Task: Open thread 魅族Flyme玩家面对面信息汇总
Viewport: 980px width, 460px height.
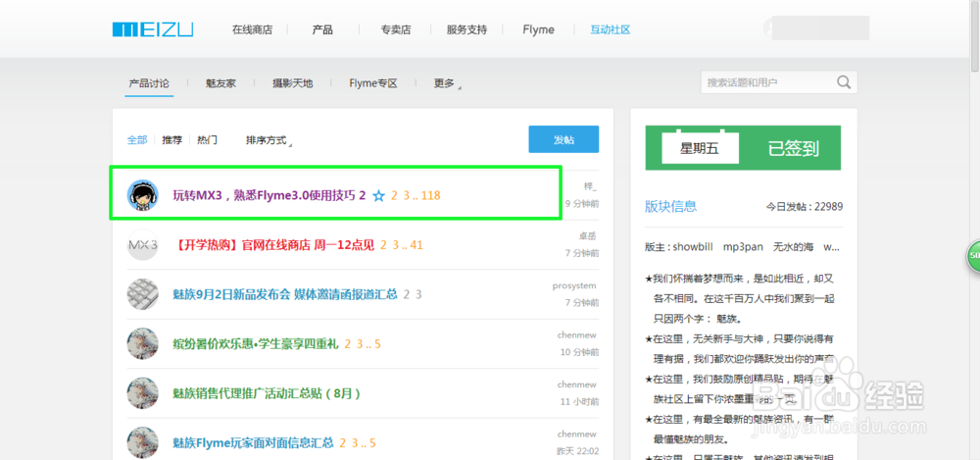Action: [x=253, y=443]
